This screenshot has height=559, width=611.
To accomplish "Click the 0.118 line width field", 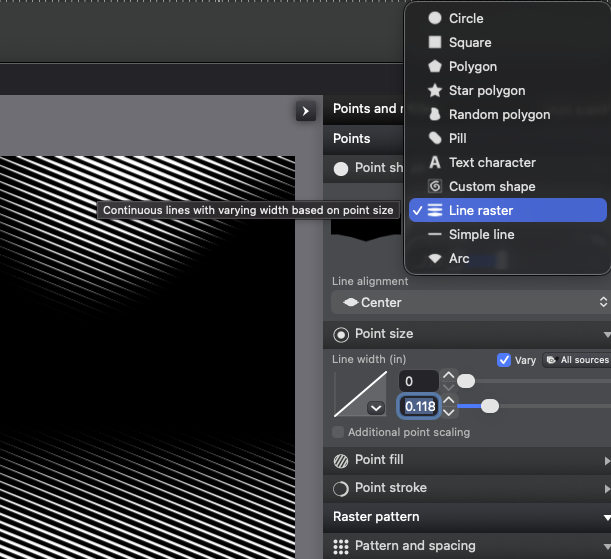I will click(x=419, y=406).
